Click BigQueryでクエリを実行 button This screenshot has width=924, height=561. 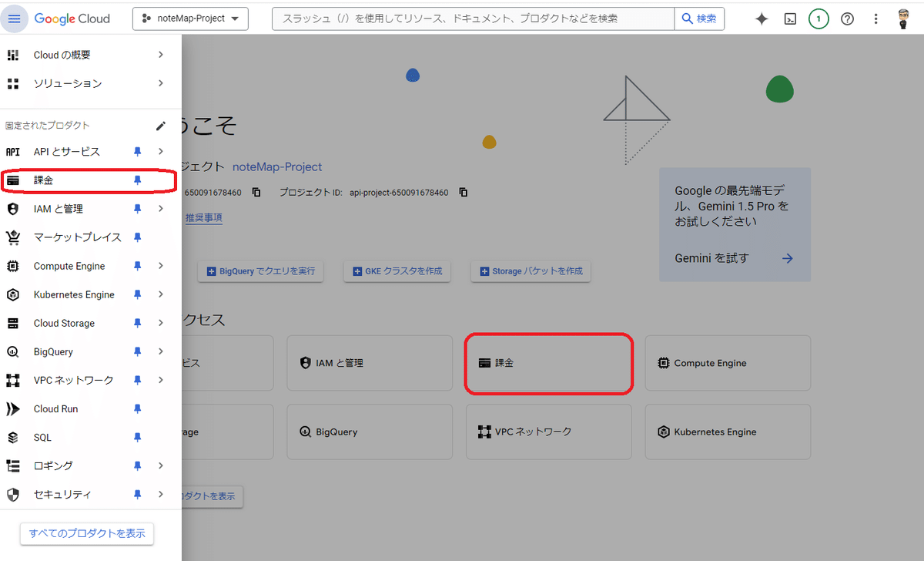click(x=259, y=271)
